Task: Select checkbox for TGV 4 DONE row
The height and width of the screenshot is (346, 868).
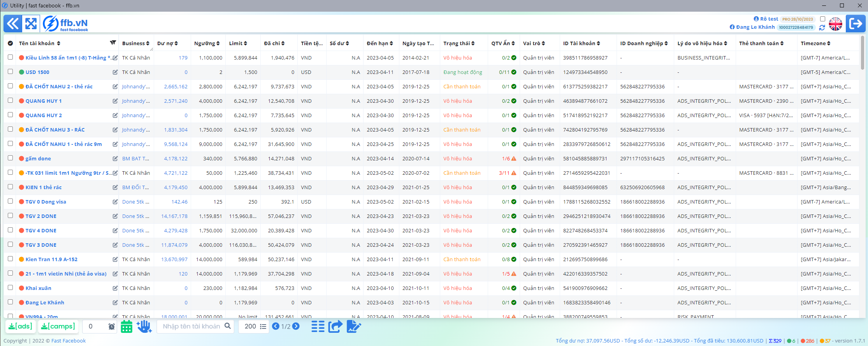Action: (x=11, y=230)
